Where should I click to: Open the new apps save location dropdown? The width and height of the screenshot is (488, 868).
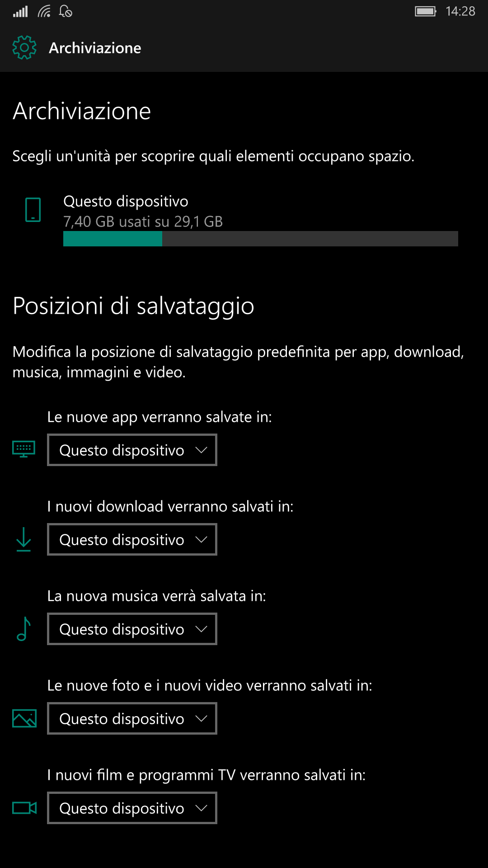pos(132,450)
